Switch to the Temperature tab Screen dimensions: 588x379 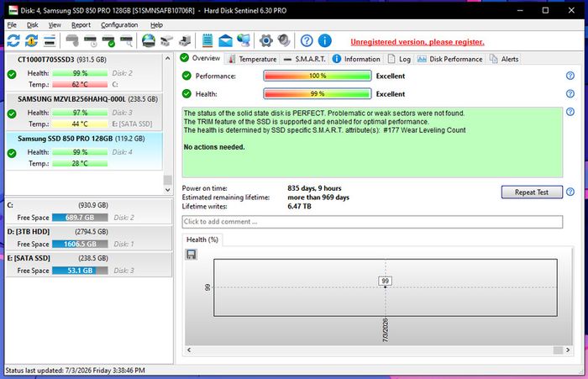(x=253, y=59)
